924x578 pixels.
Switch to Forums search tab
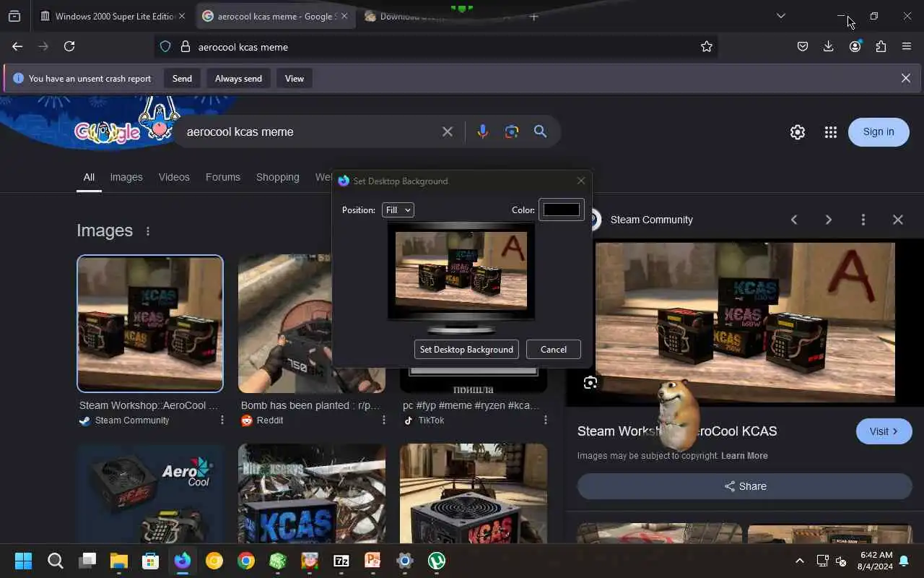click(x=222, y=177)
